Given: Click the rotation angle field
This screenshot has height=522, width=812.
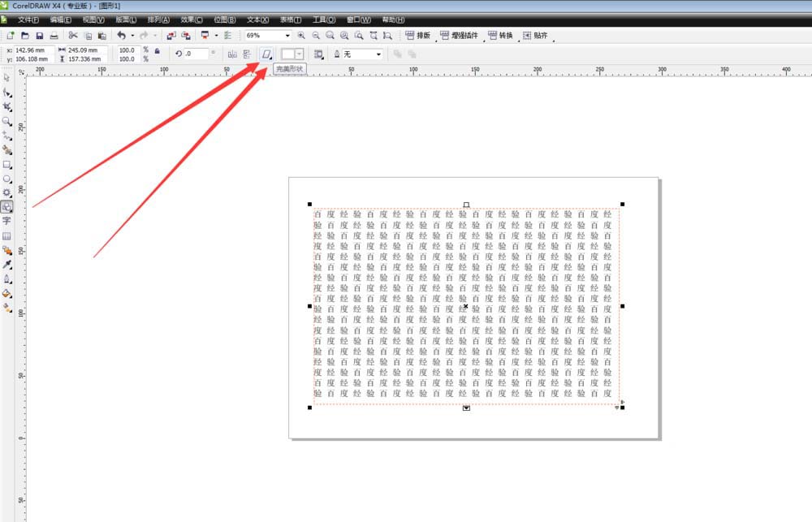Looking at the screenshot, I should pyautogui.click(x=197, y=54).
